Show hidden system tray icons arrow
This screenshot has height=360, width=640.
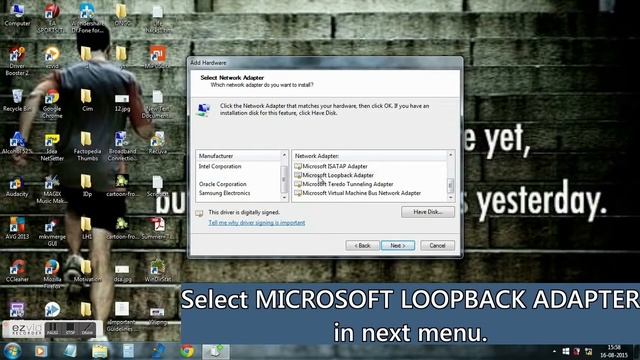(554, 351)
